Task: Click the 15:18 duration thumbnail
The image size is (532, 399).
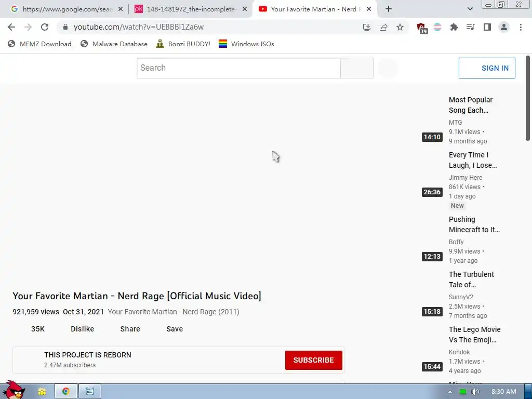Action: click(432, 312)
